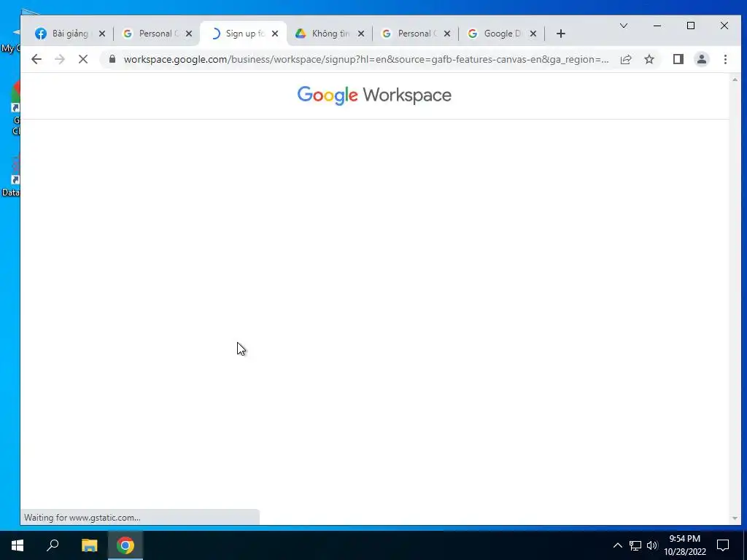Select the Sign up tab
The image size is (747, 560).
point(243,34)
